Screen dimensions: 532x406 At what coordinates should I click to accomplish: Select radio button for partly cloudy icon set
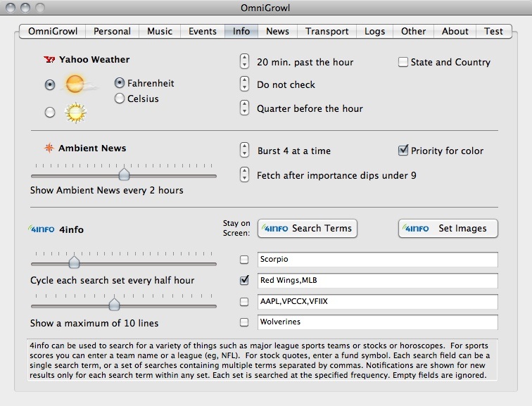point(50,85)
